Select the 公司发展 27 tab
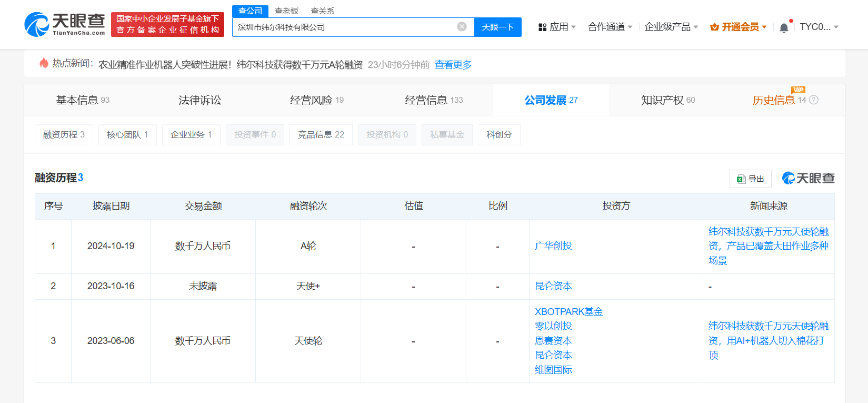Viewport: 868px width, 403px height. (551, 100)
